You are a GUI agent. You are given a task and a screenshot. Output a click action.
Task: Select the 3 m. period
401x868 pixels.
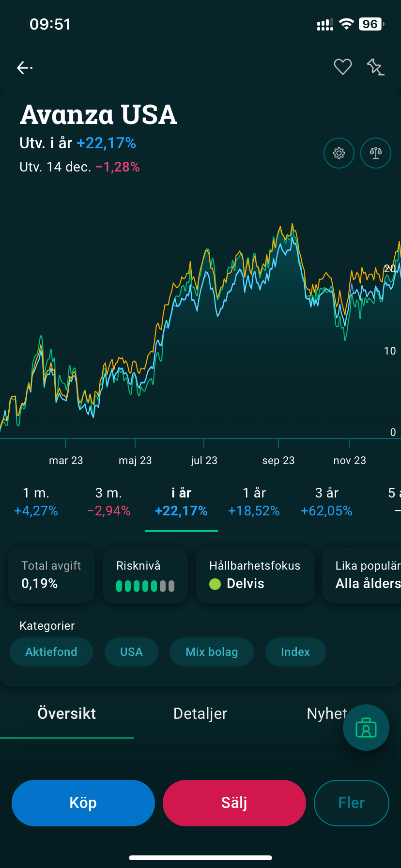click(x=108, y=502)
